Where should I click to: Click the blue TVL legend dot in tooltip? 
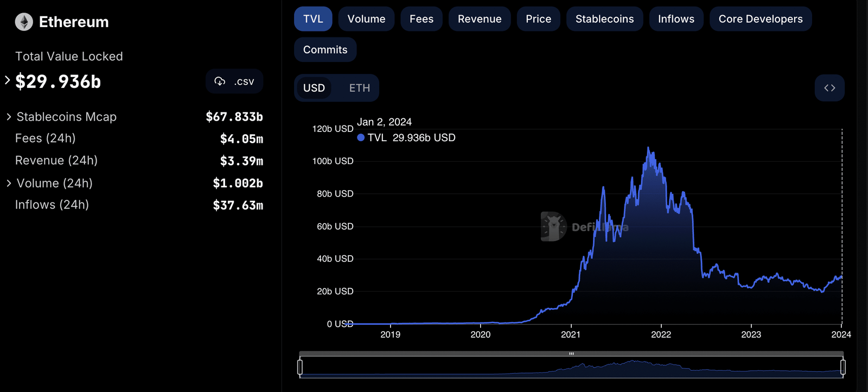[x=361, y=138]
